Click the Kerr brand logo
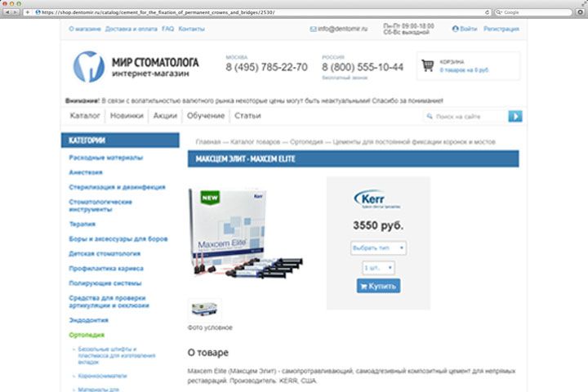 [x=377, y=199]
